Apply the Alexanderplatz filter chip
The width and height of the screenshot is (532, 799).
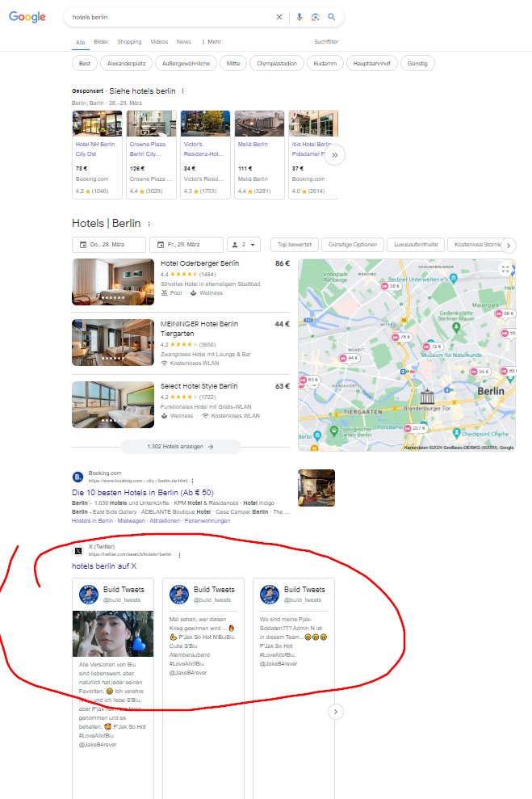click(126, 64)
